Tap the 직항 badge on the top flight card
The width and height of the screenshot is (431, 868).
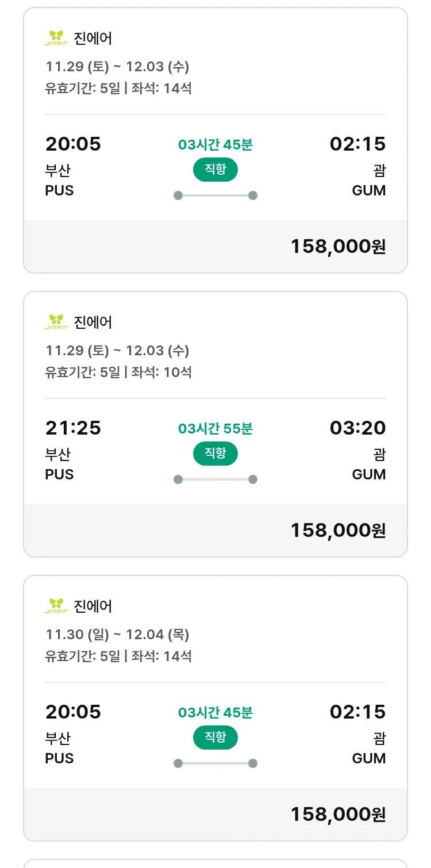[x=215, y=170]
